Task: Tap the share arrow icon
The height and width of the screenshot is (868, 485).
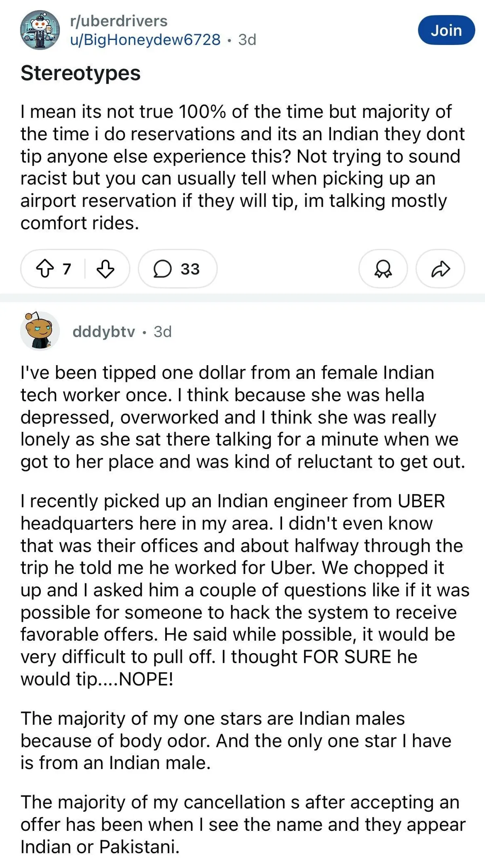Action: click(x=440, y=269)
